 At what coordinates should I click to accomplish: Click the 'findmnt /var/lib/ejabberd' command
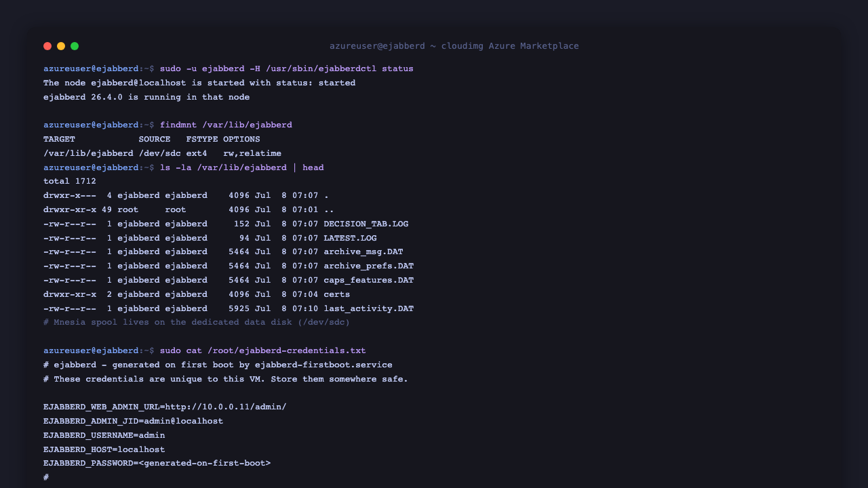coord(226,125)
